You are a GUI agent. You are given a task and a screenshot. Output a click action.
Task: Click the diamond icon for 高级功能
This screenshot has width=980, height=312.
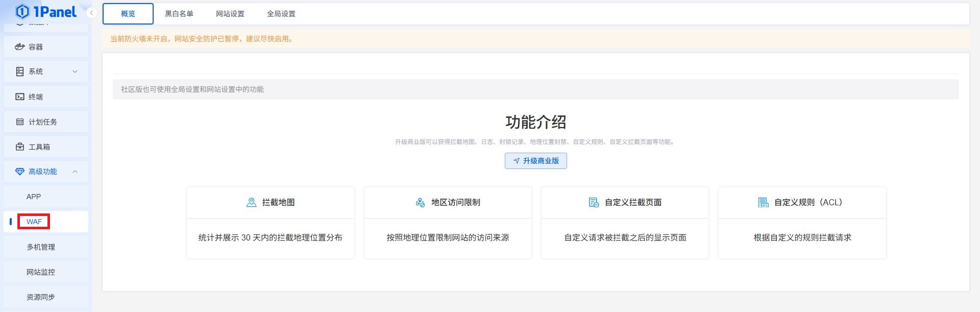(20, 172)
